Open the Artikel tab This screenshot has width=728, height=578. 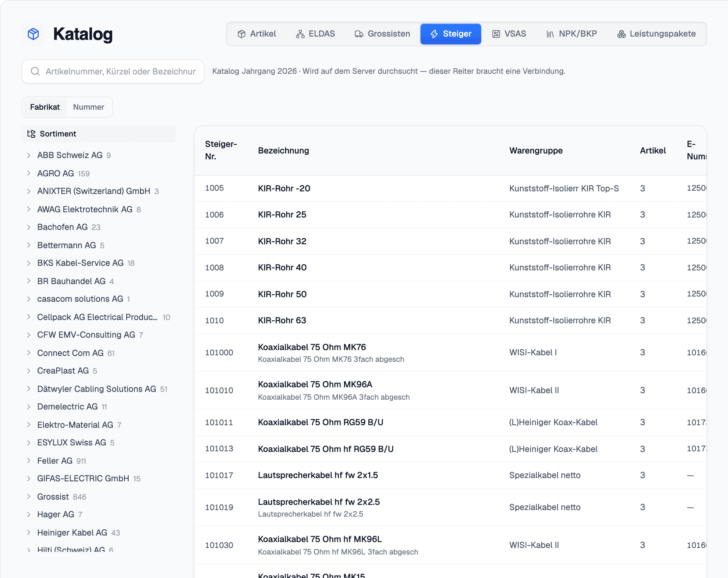click(257, 34)
